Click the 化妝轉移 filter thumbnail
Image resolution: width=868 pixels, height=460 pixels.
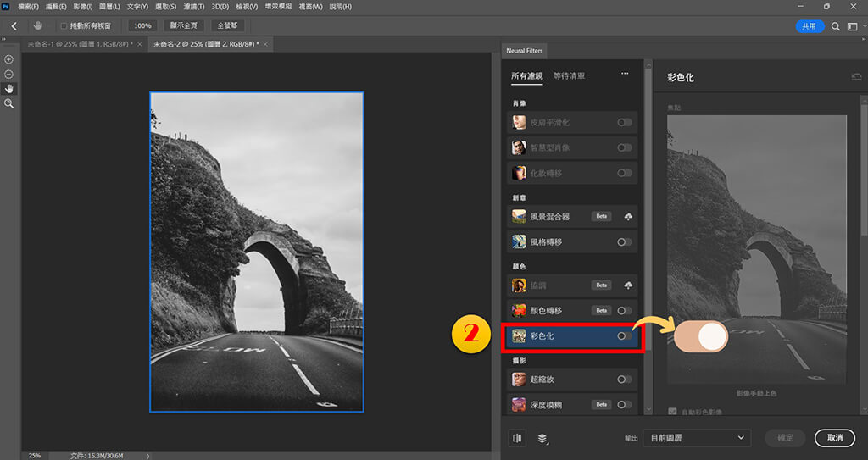519,174
